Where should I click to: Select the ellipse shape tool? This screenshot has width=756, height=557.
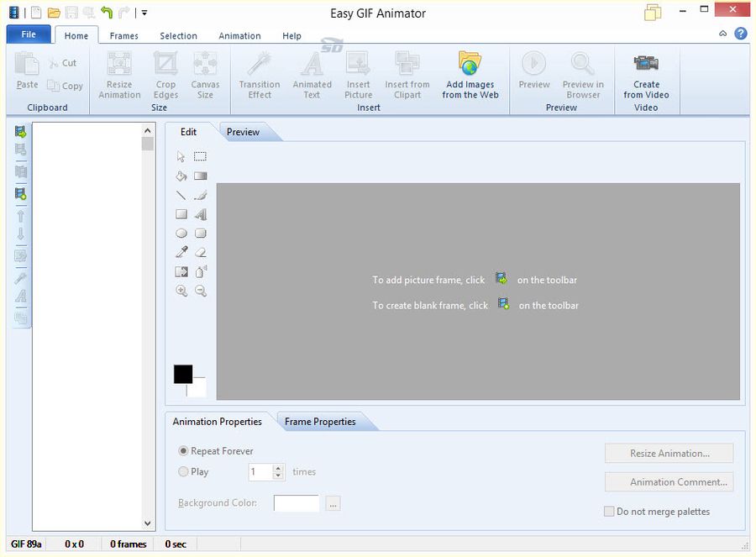click(181, 234)
